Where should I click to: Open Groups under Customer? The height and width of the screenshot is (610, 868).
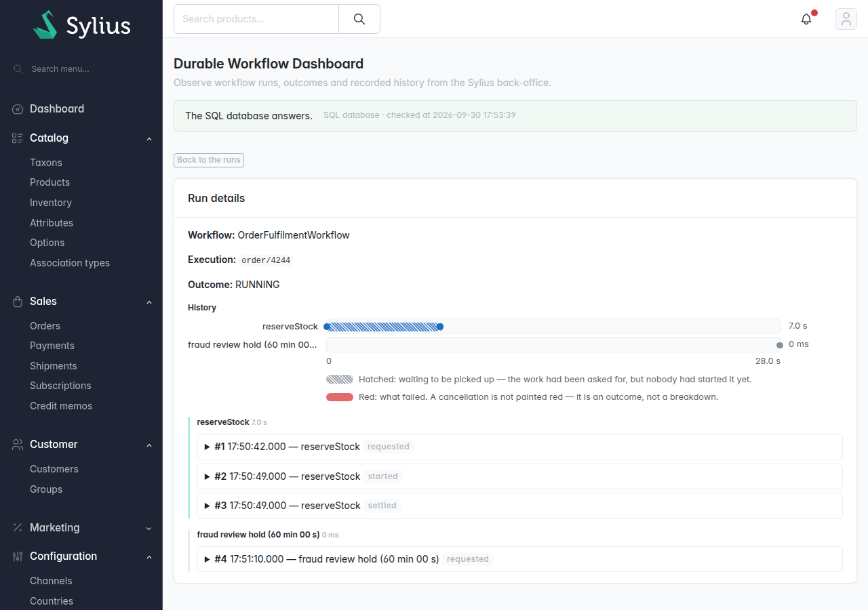(46, 489)
